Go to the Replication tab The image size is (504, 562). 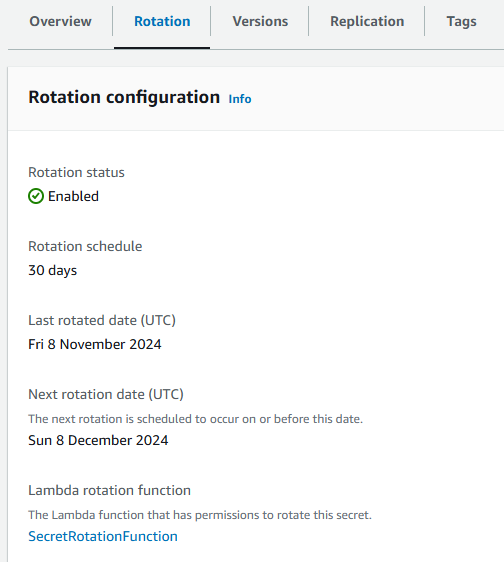pyautogui.click(x=367, y=22)
